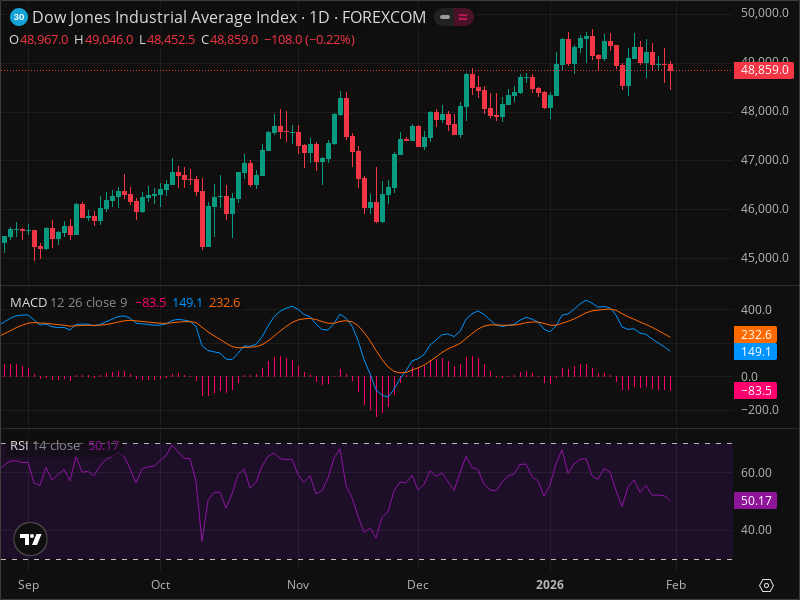Click the purple 50.17 RSI axis label

[756, 501]
